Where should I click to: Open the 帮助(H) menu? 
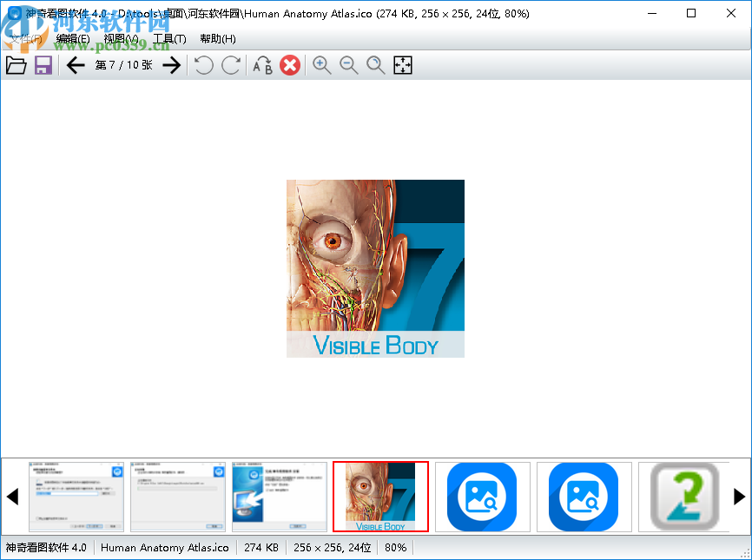[x=218, y=39]
